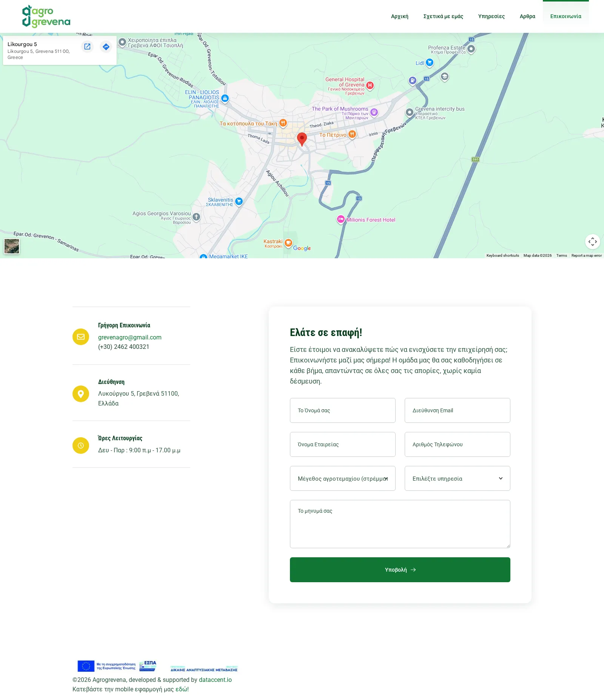Click Τα κοτόπουλα του Τάκη marker

(x=283, y=123)
